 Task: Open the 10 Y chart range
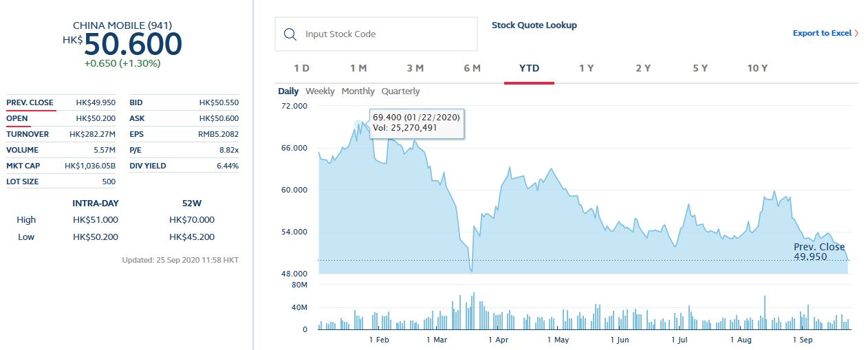757,68
